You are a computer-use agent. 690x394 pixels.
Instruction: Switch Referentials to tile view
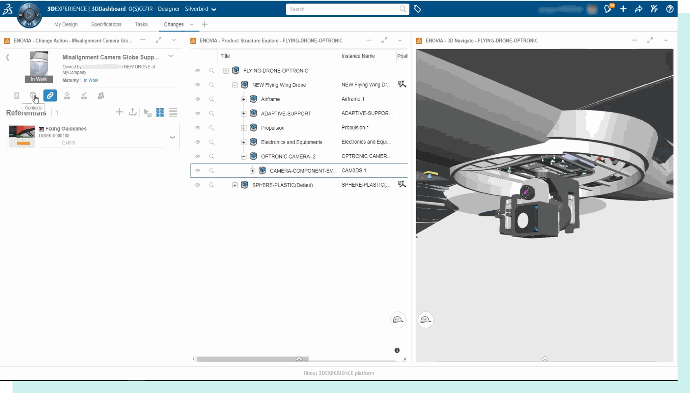coord(160,112)
